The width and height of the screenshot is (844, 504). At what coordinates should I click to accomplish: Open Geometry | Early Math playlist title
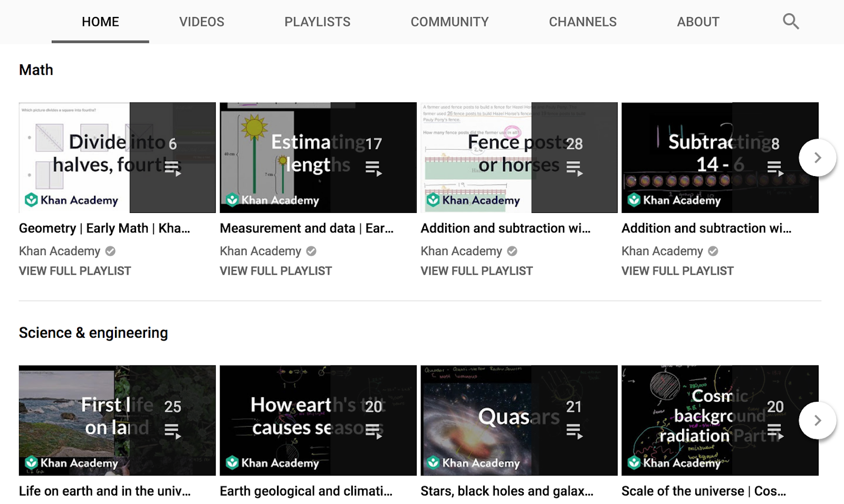(x=104, y=228)
